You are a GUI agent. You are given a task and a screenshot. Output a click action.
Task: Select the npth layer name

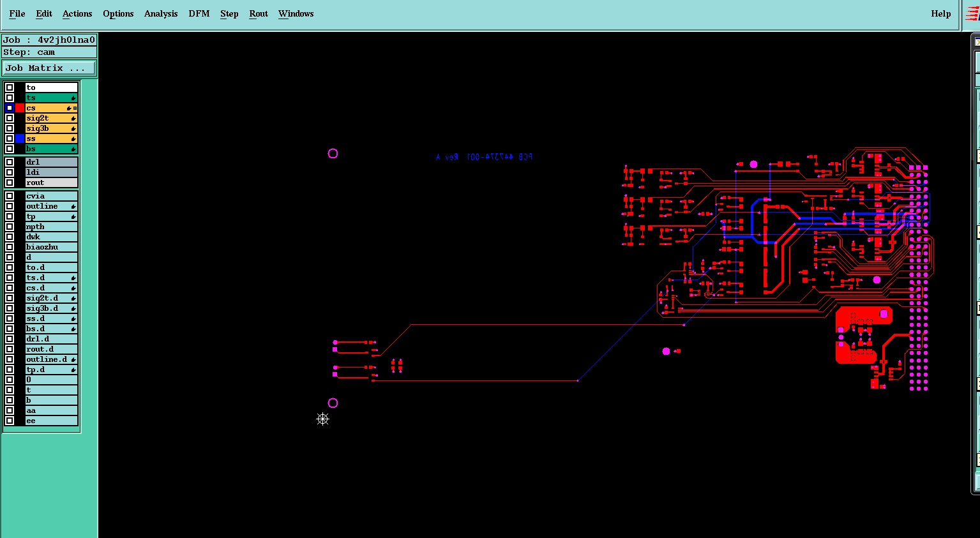tap(51, 227)
